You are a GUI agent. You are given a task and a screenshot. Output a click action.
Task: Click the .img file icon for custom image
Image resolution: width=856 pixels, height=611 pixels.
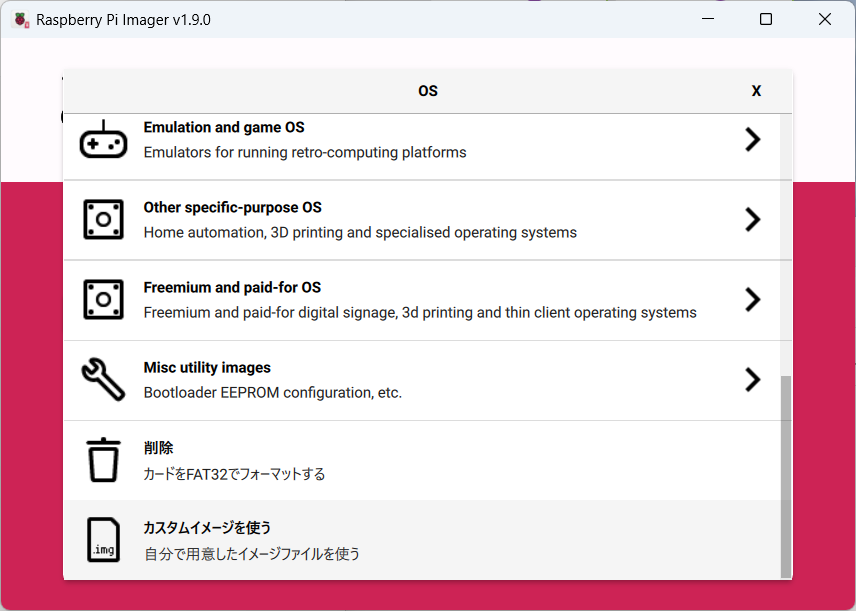(x=103, y=540)
